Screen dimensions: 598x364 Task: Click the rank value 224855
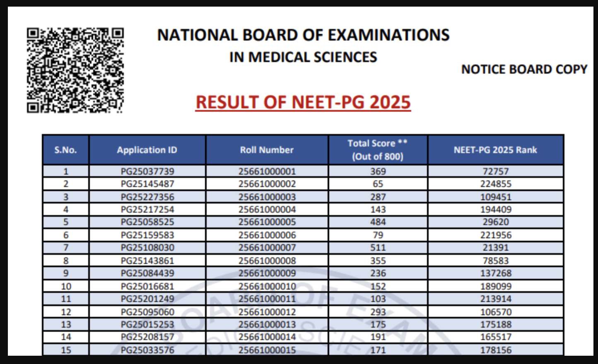(x=496, y=184)
